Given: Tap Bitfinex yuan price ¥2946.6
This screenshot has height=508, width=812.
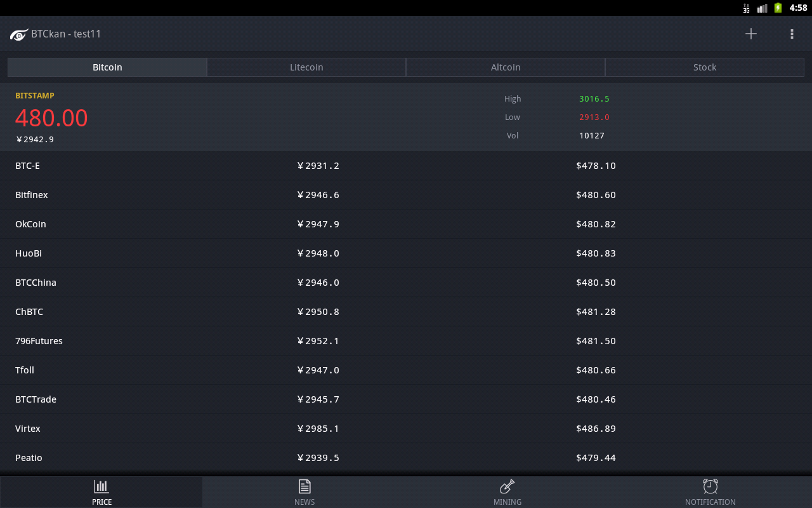Looking at the screenshot, I should (318, 195).
